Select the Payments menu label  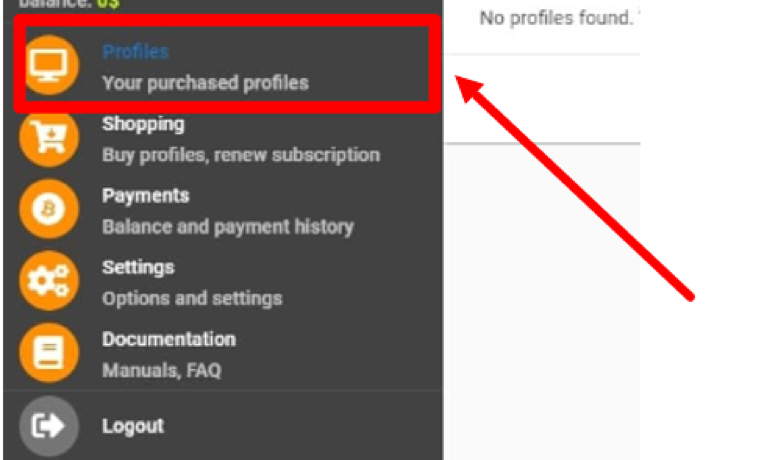pyautogui.click(x=146, y=195)
